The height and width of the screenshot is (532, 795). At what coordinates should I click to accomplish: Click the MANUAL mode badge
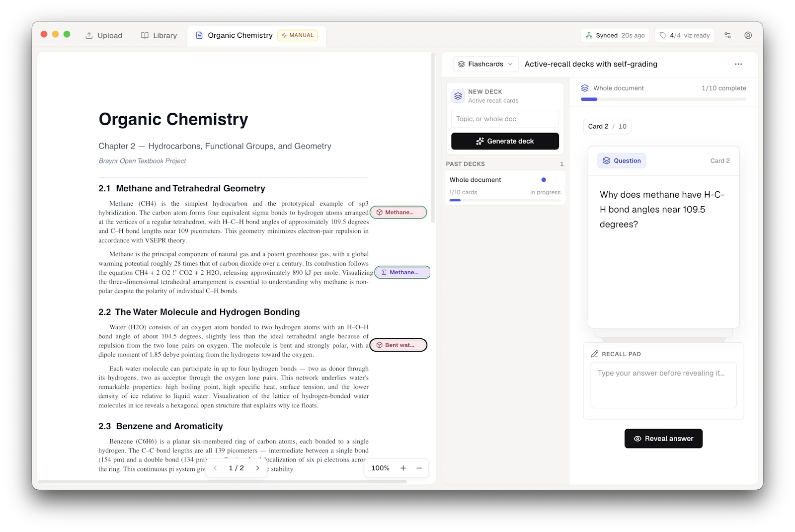click(x=298, y=35)
